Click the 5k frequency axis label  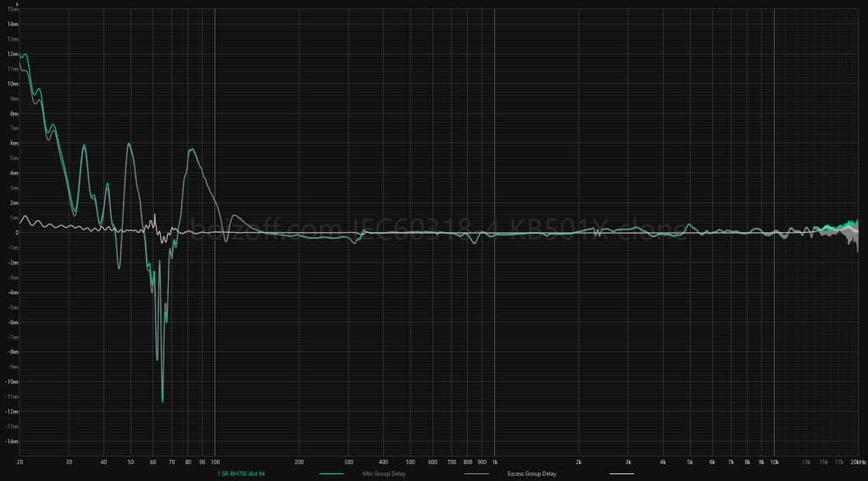[689, 462]
